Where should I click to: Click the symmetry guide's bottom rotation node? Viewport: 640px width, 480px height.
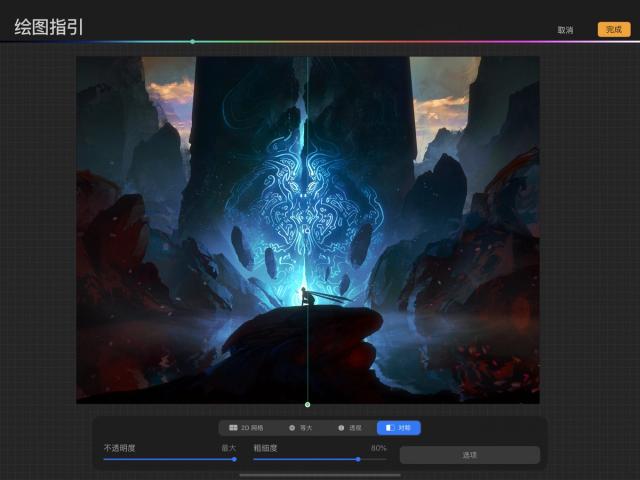307,404
